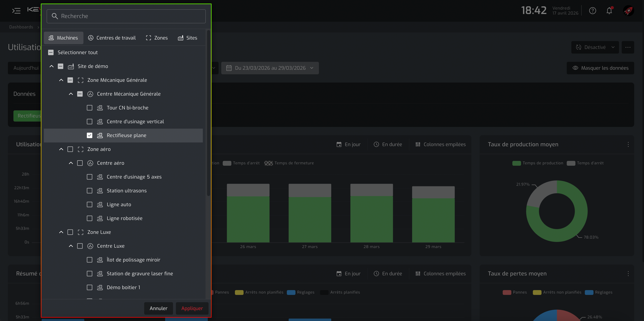This screenshot has height=321, width=644.
Task: Open the help question mark icon
Action: click(592, 11)
